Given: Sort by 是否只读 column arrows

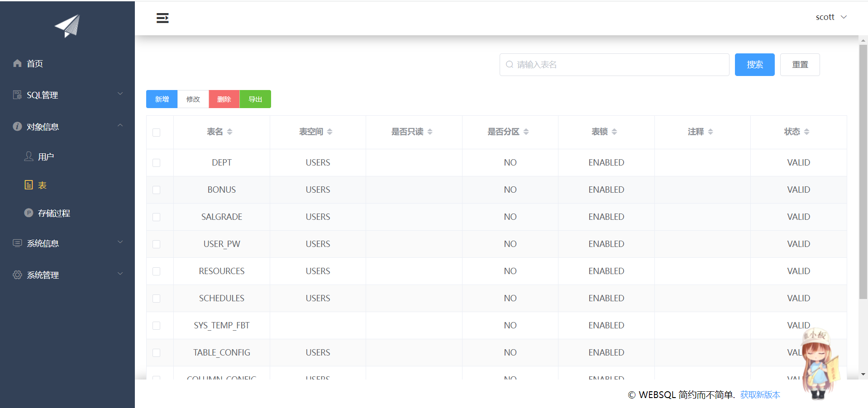Looking at the screenshot, I should point(430,132).
